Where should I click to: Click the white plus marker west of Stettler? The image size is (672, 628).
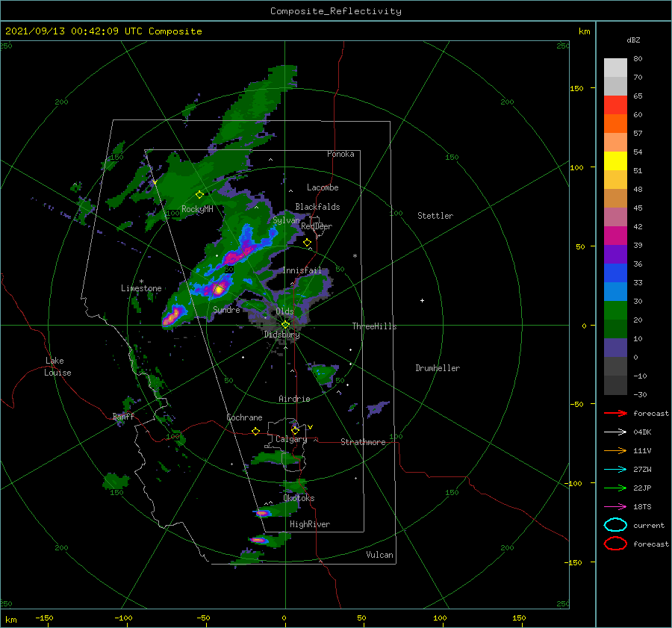coord(422,300)
